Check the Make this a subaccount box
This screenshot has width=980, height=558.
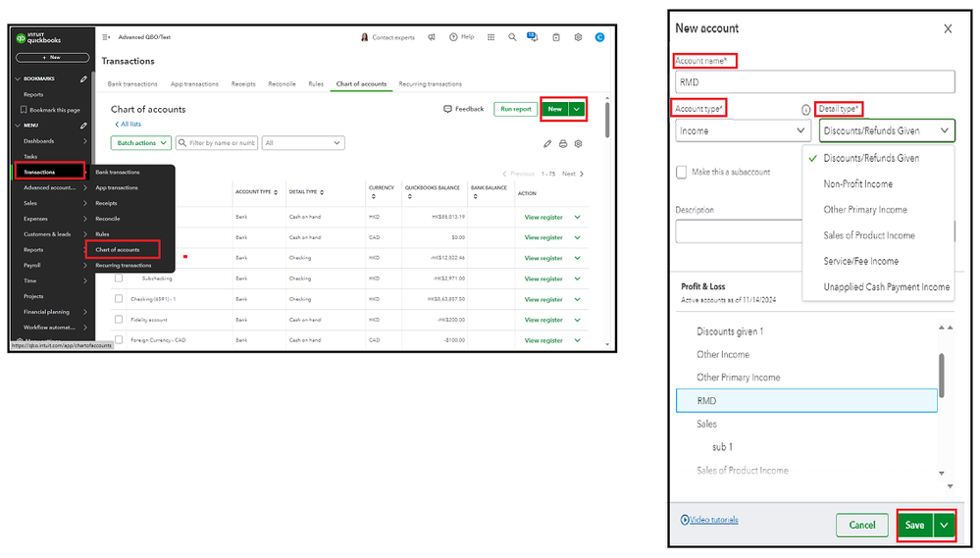(x=681, y=172)
